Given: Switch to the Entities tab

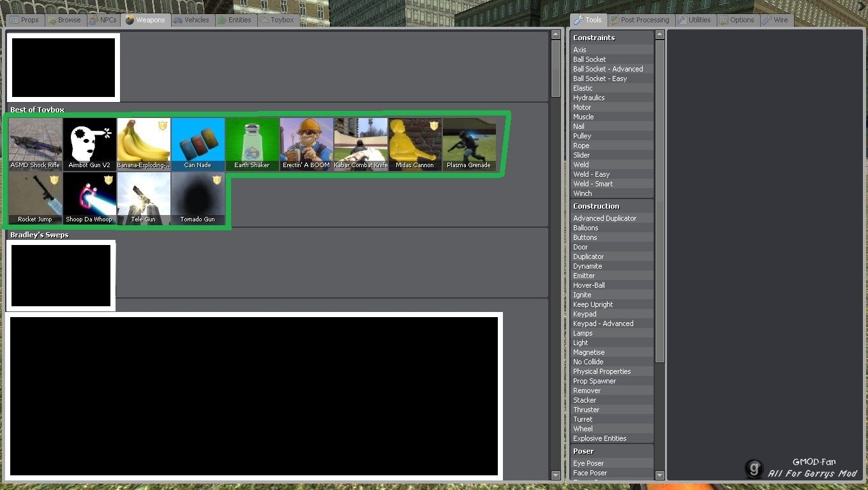Looking at the screenshot, I should coord(236,20).
